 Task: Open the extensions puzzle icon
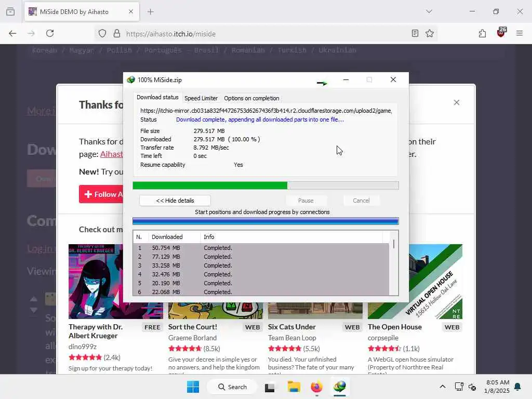[482, 33]
